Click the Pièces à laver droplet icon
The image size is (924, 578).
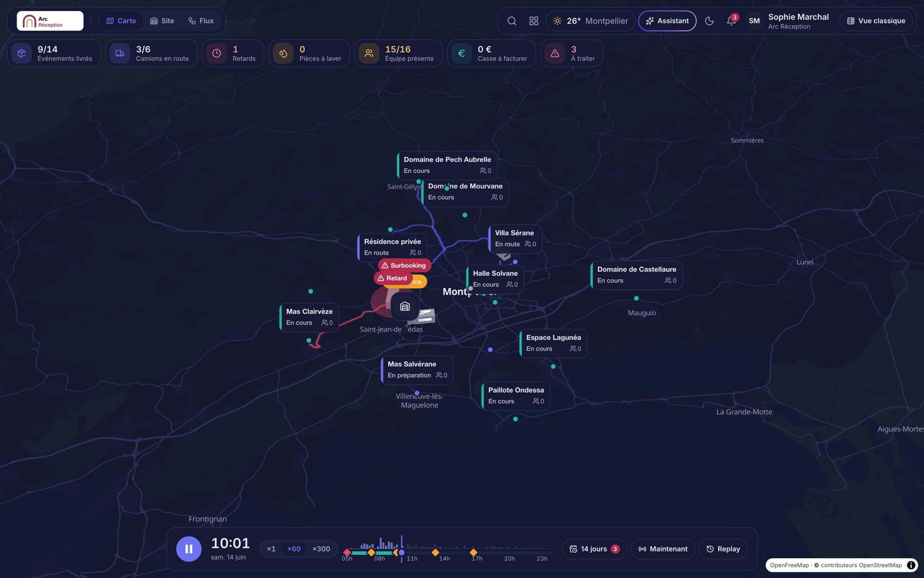pos(283,53)
